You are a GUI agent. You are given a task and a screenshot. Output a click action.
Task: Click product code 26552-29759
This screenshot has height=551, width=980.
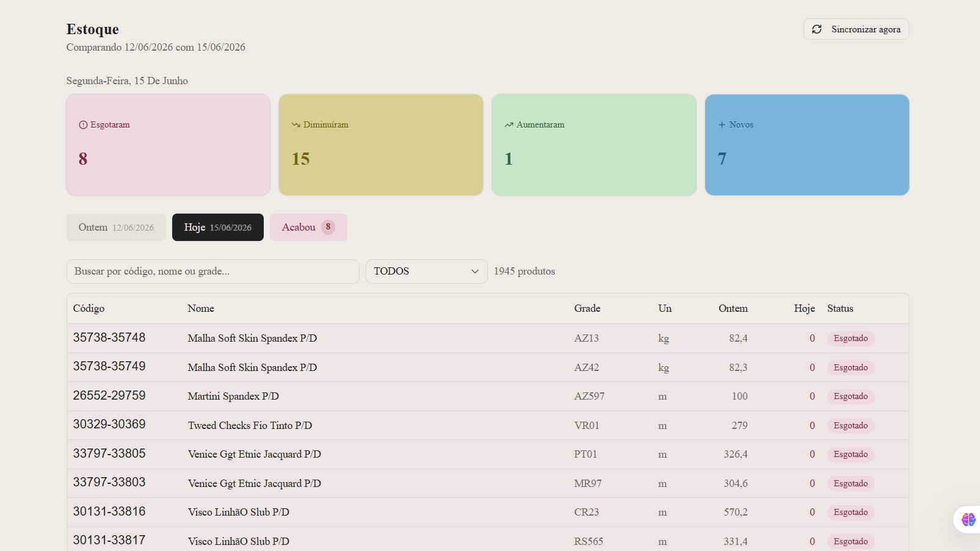[109, 395]
